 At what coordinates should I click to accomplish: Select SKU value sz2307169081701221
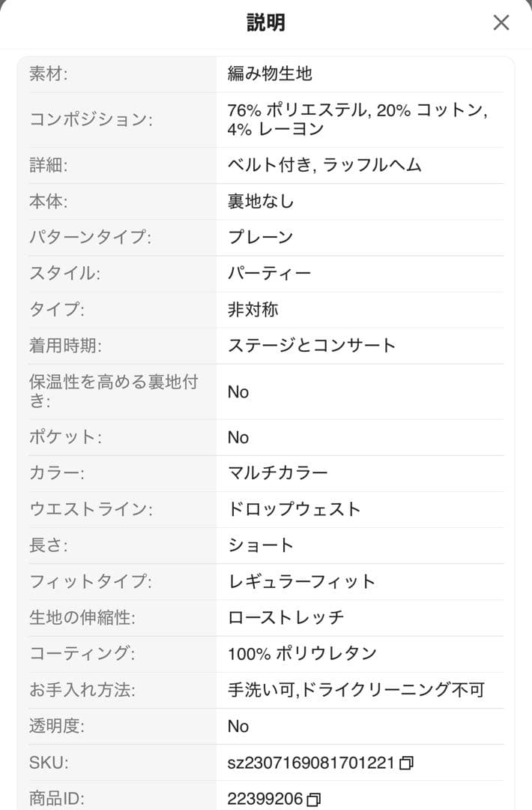(311, 763)
